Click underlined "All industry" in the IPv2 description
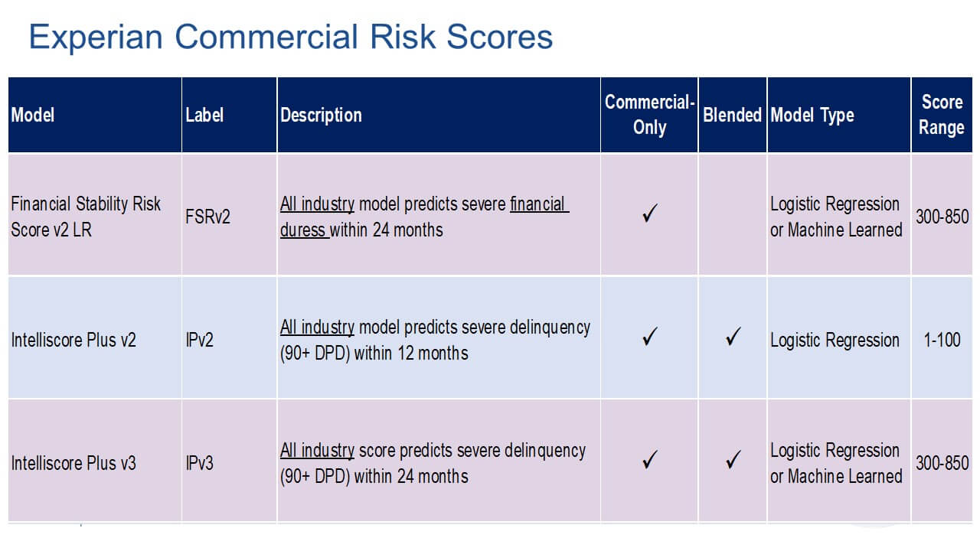 point(317,328)
